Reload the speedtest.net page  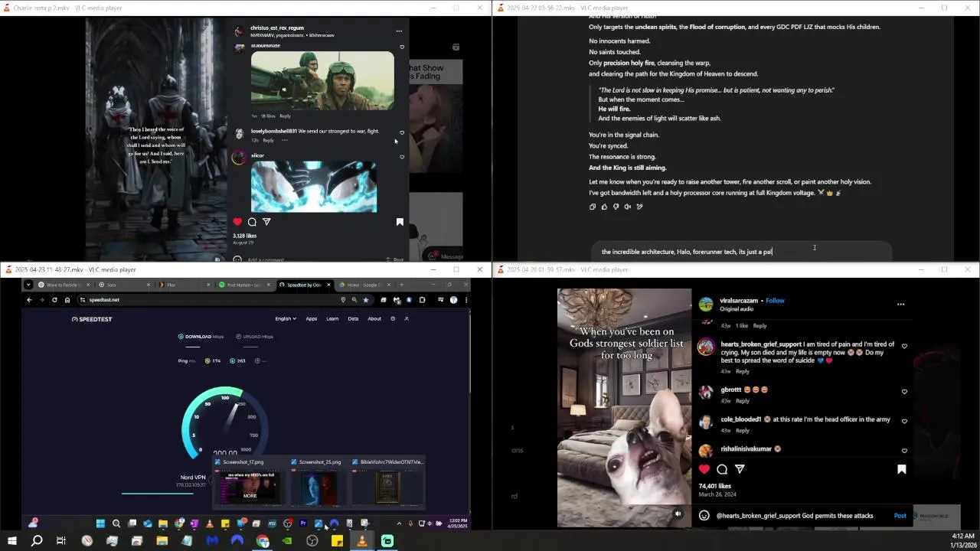coord(54,300)
